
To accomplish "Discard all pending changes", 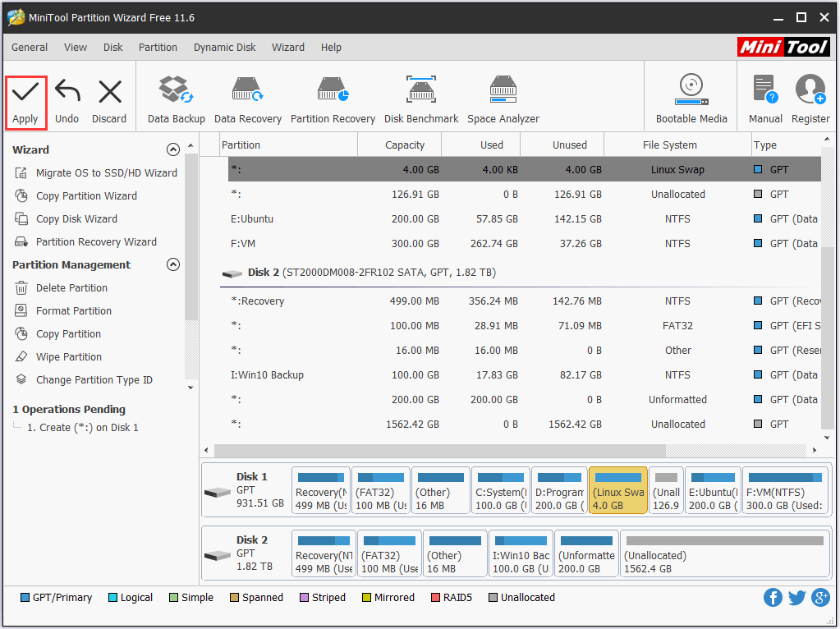I will [109, 103].
